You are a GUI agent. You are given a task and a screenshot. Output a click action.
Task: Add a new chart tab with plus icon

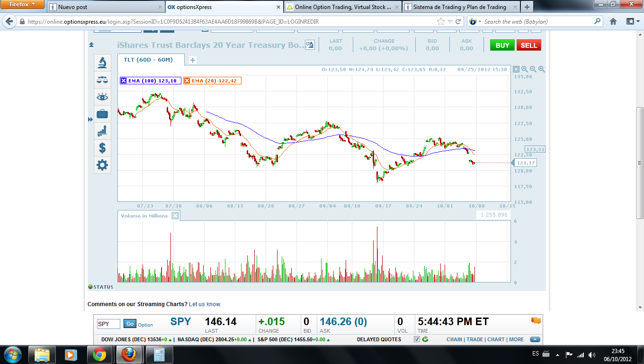tap(193, 60)
